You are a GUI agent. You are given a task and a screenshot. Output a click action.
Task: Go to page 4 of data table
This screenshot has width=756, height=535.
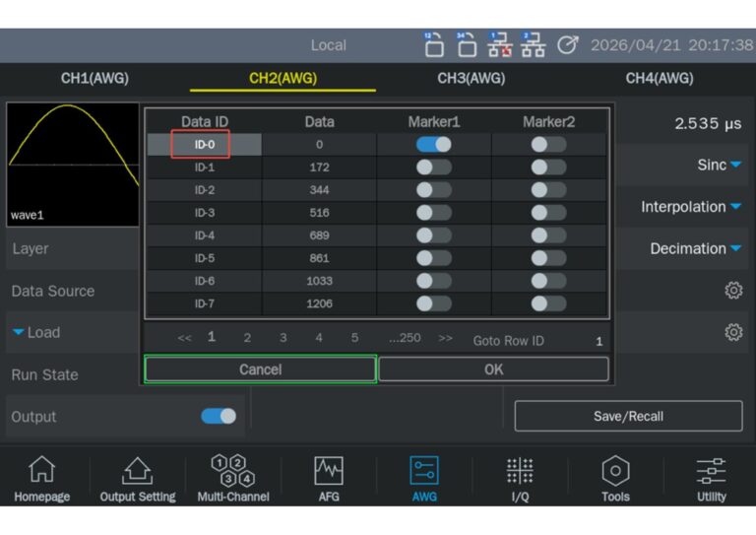click(319, 338)
